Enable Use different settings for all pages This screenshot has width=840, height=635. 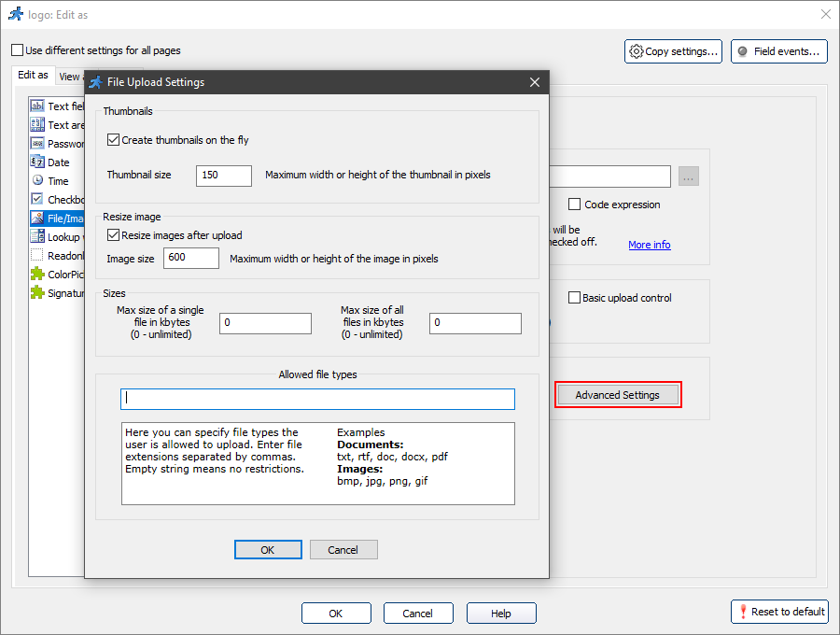(18, 50)
